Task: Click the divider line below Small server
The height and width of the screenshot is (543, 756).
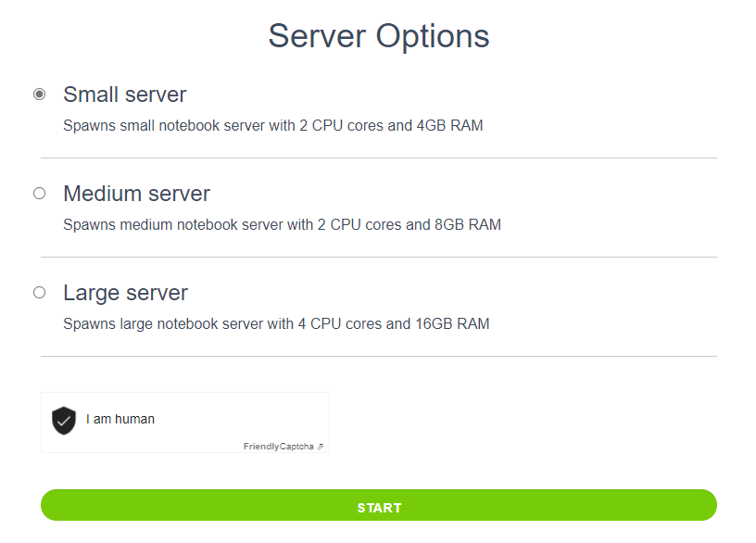Action: [378, 158]
